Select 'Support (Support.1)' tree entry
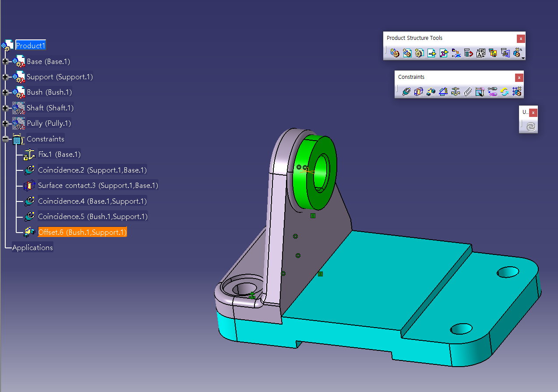Screen dimensions: 558x392 pos(60,77)
